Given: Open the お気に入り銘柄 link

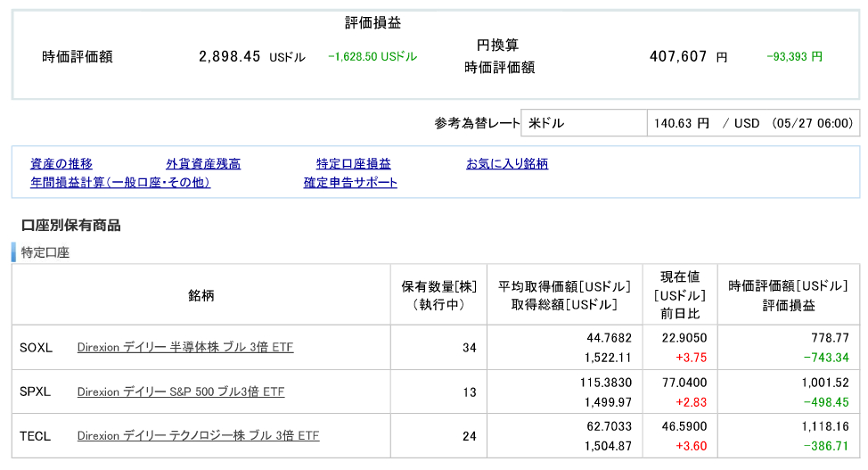Looking at the screenshot, I should [x=507, y=163].
